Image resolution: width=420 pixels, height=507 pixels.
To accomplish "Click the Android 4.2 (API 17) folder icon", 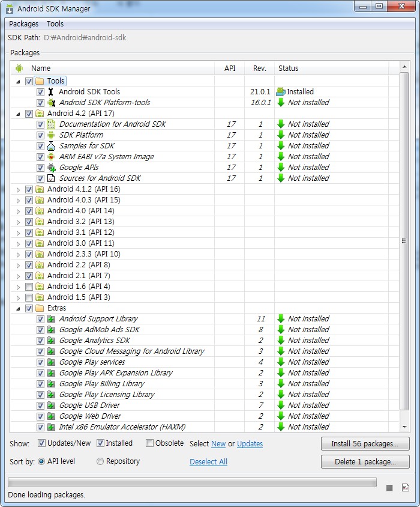I will (40, 114).
